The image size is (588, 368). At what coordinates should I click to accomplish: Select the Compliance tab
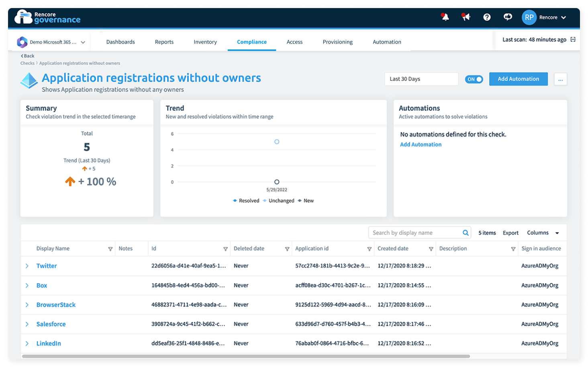coord(252,42)
